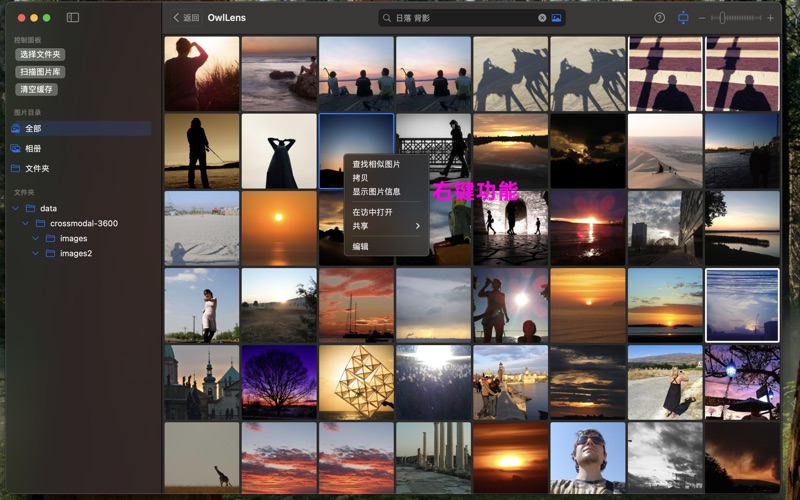Click the 选择文件夹 button
The height and width of the screenshot is (500, 800).
pyautogui.click(x=40, y=54)
